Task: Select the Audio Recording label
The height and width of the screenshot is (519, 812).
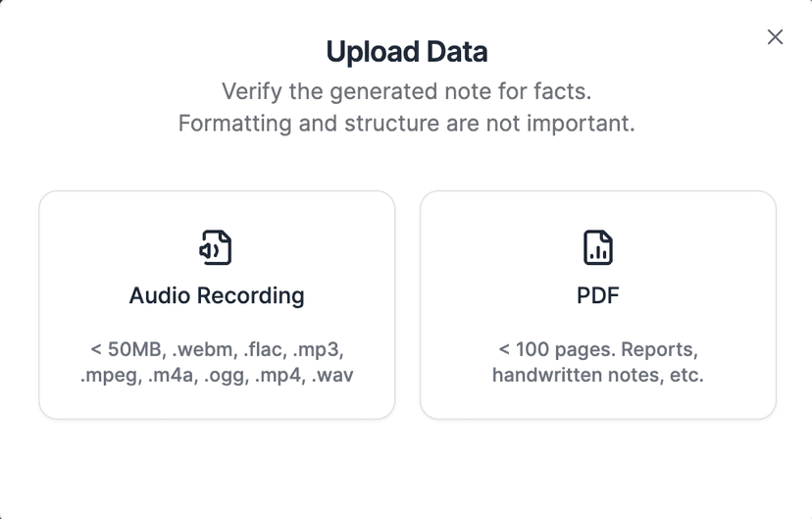Action: point(217,295)
